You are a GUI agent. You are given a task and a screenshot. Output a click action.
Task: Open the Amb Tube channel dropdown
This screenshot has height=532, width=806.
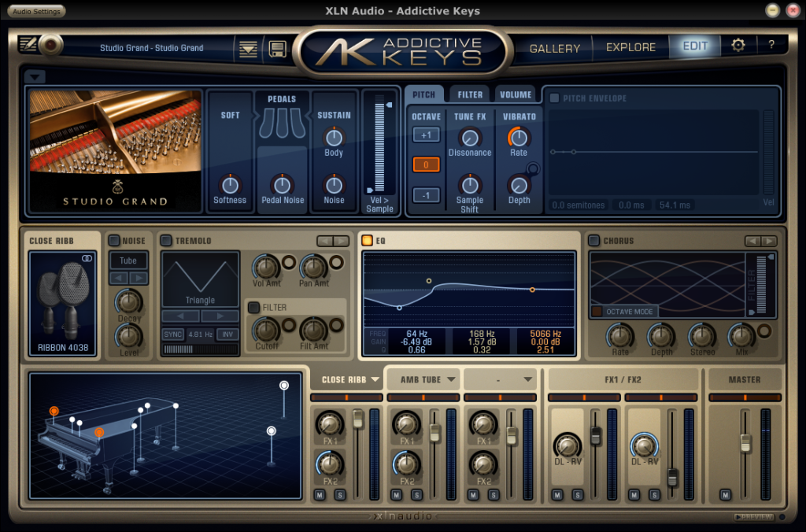[427, 379]
